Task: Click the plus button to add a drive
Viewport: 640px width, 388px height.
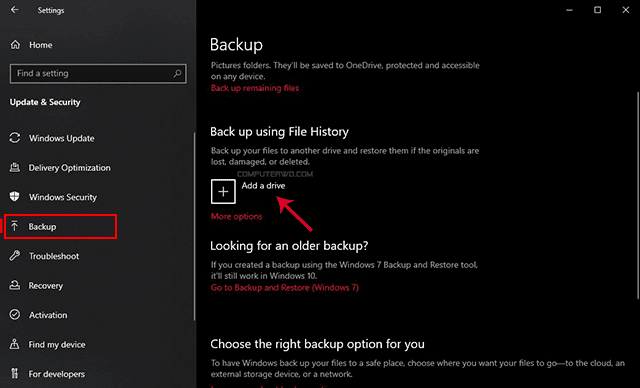Action: [x=223, y=191]
